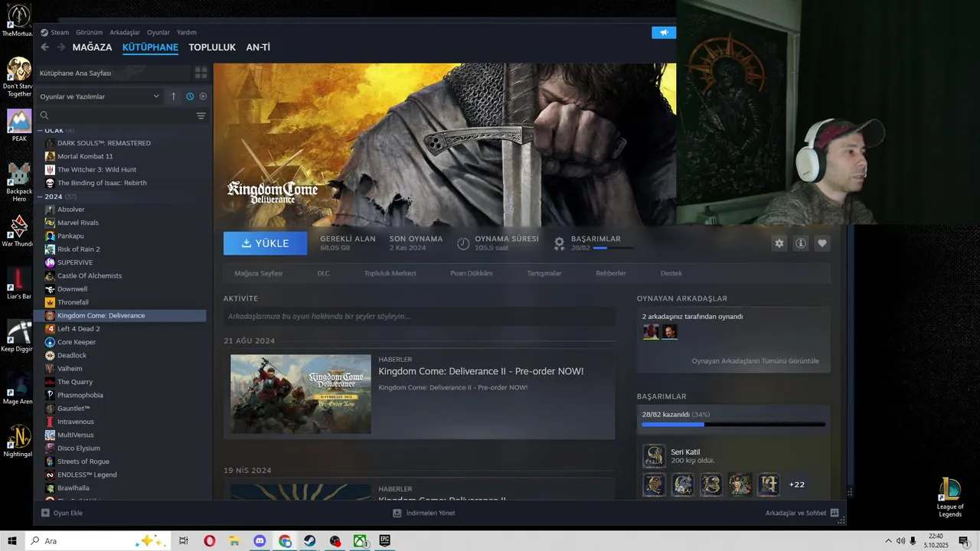Open Opera browser from taskbar
Image resolution: width=980 pixels, height=551 pixels.
[x=210, y=541]
